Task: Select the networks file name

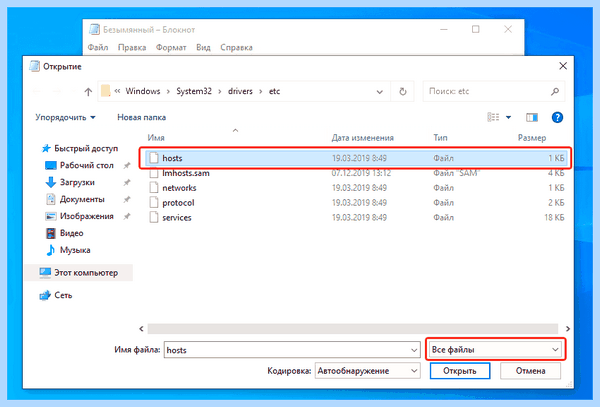Action: click(179, 188)
